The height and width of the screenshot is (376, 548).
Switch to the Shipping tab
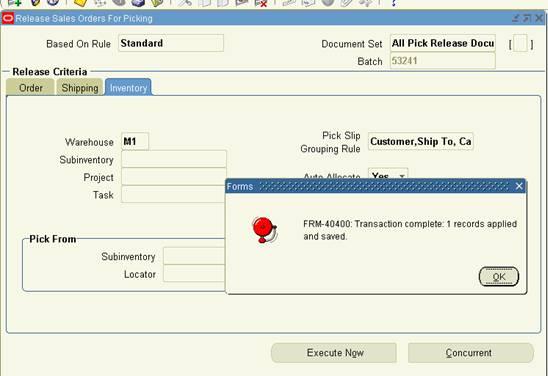(x=80, y=87)
